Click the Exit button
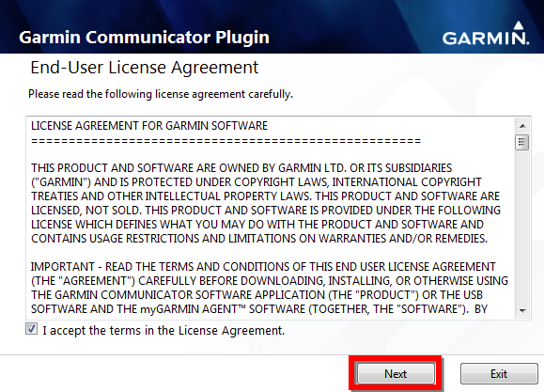The width and height of the screenshot is (544, 392). [x=499, y=373]
